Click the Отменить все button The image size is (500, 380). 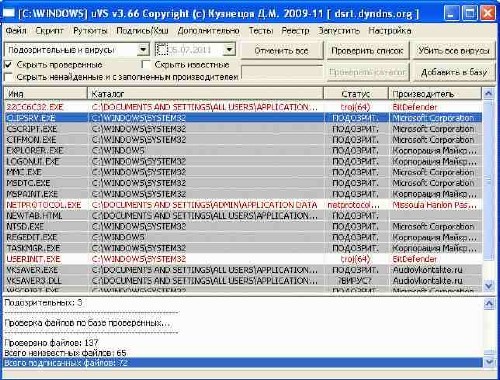coord(281,51)
